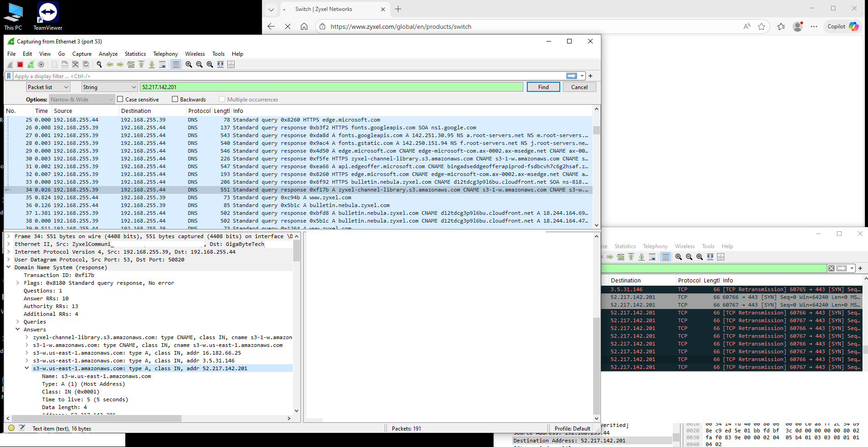Click the Find a packet magnifier icon

point(99,64)
